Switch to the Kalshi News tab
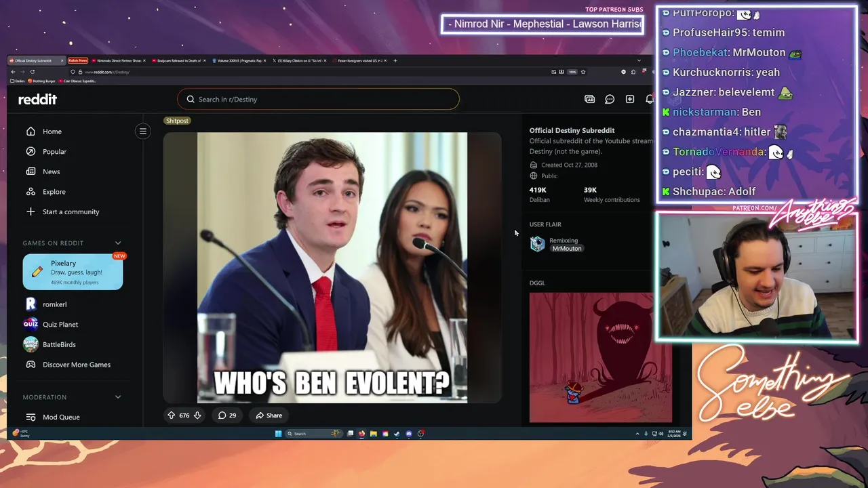The image size is (868, 488). (x=78, y=60)
